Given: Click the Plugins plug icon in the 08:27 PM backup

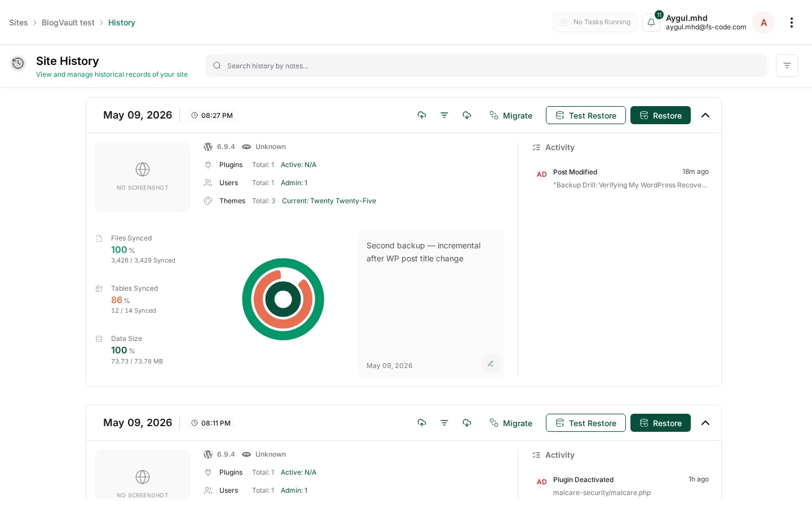Looking at the screenshot, I should tap(208, 165).
